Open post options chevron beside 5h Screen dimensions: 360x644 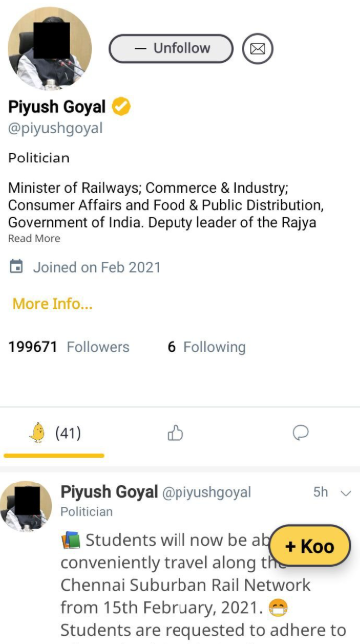346,493
